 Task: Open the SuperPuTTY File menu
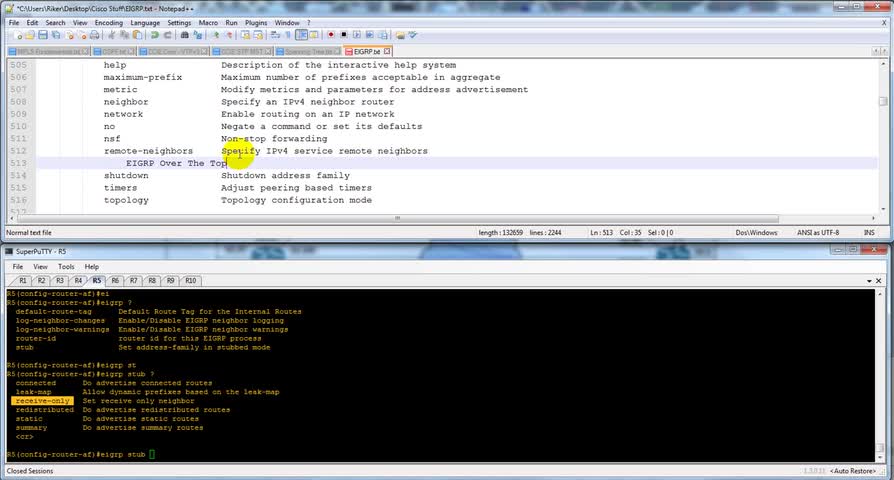[x=18, y=267]
